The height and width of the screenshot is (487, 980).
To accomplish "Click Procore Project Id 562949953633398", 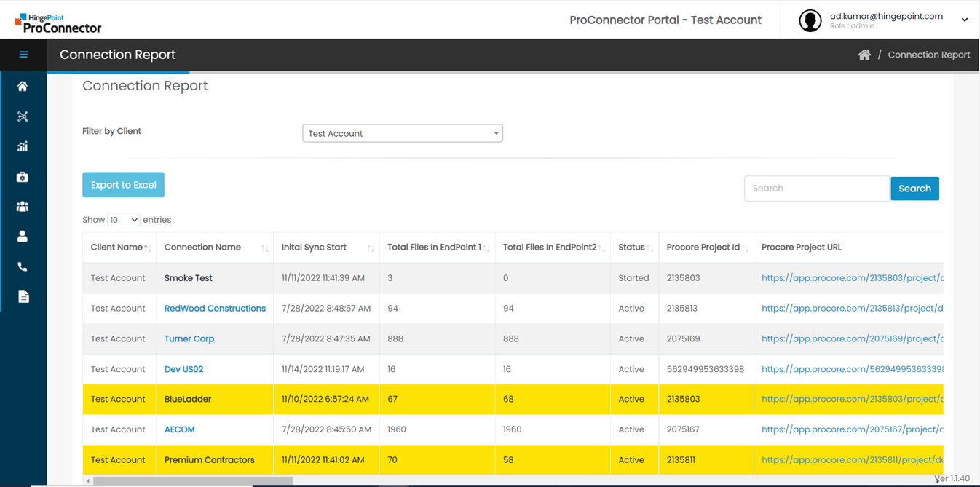I will pyautogui.click(x=706, y=369).
